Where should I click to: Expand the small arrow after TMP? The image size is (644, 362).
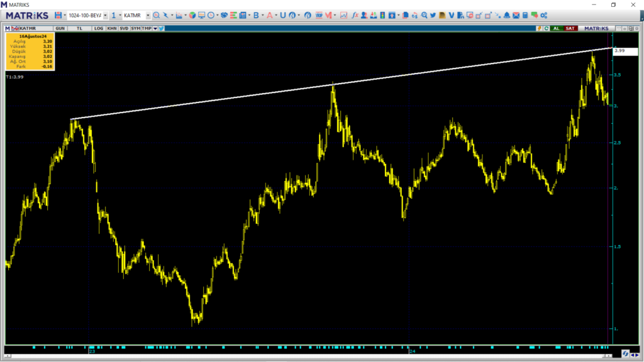coord(155,28)
